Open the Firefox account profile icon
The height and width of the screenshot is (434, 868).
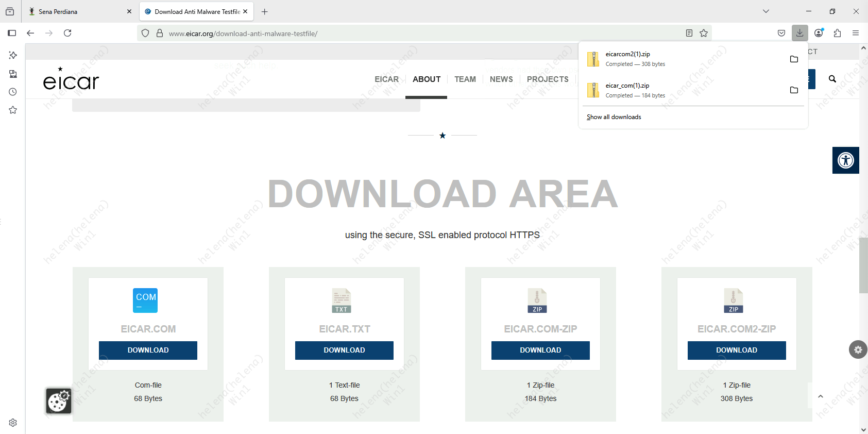(819, 33)
